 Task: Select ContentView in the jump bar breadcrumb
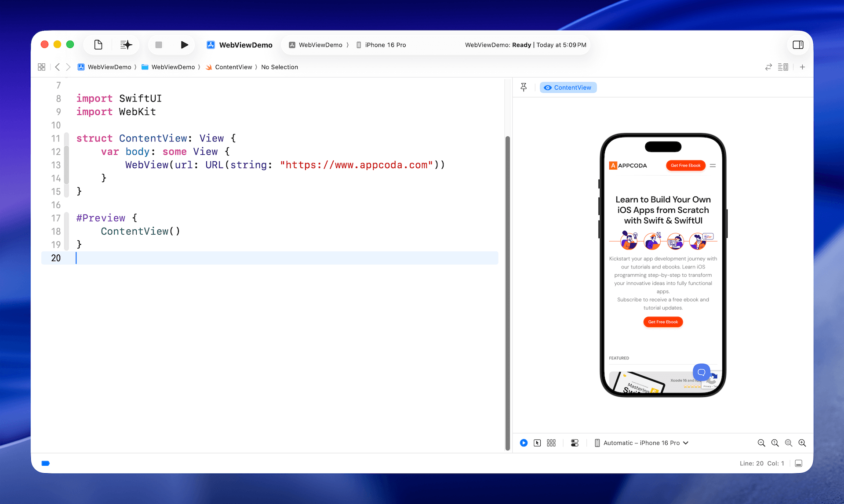233,67
